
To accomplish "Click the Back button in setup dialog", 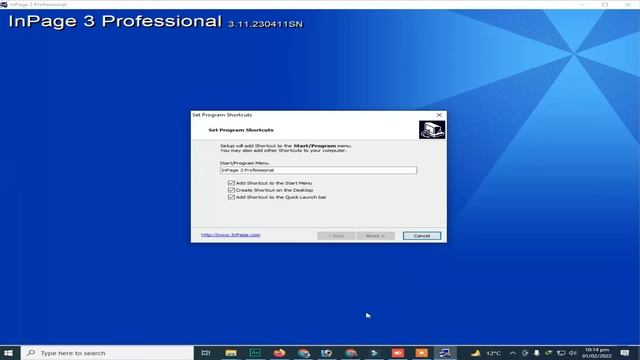I will pos(336,236).
